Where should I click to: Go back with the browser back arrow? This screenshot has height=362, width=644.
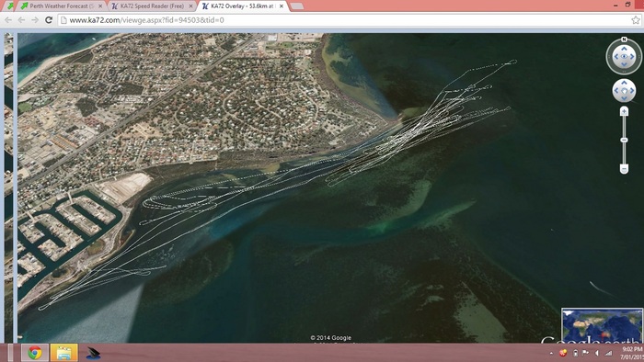click(x=8, y=19)
